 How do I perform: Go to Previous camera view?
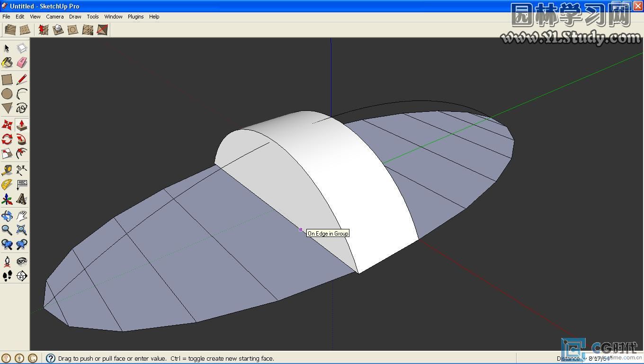(7, 245)
